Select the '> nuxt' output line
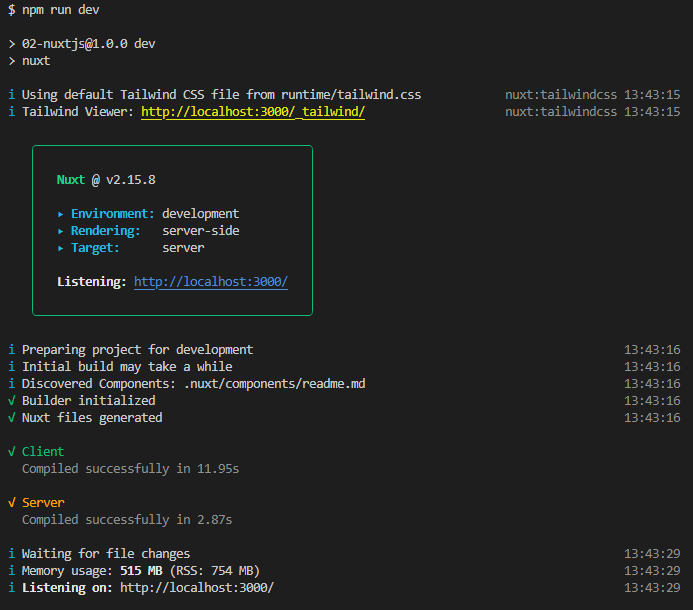This screenshot has width=693, height=610. (29, 61)
